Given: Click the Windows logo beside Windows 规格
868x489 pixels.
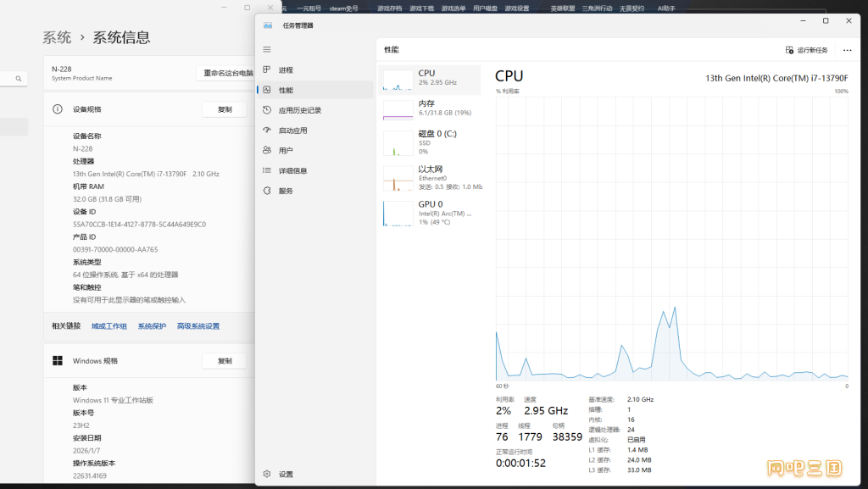Looking at the screenshot, I should pyautogui.click(x=58, y=361).
